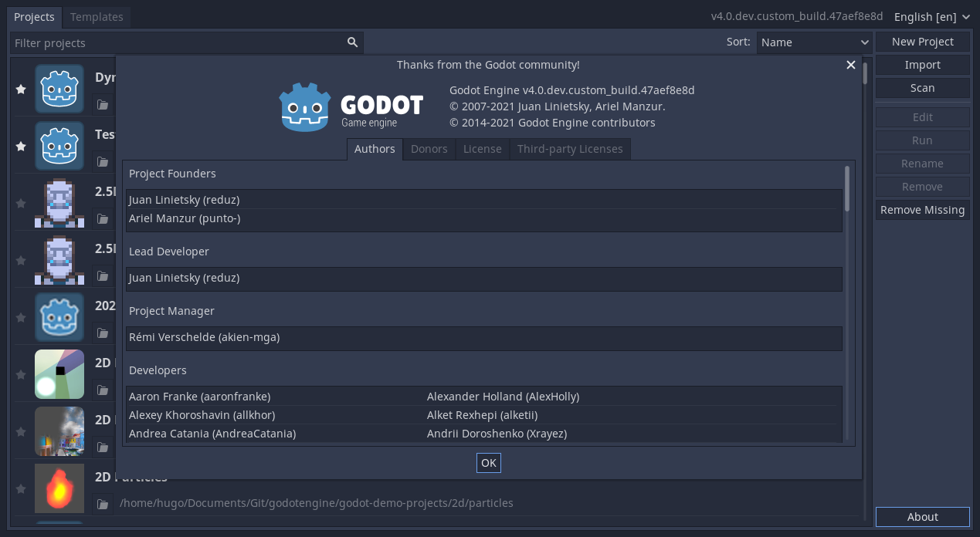This screenshot has width=980, height=537.
Task: Click the greyed Remove button
Action: tap(923, 187)
